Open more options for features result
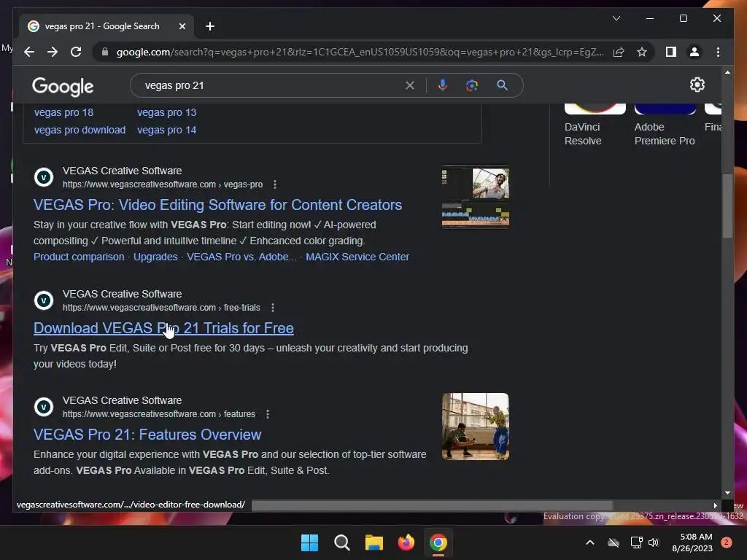This screenshot has width=747, height=560. coord(268,414)
